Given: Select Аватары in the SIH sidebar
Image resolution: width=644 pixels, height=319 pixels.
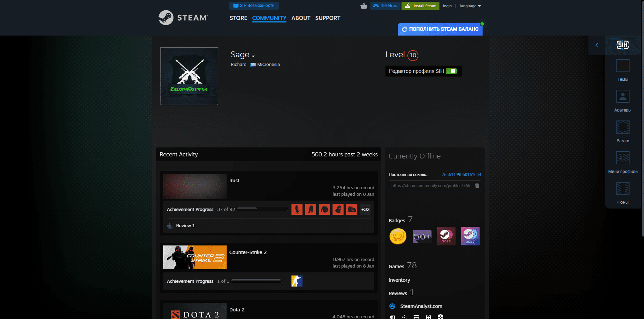Looking at the screenshot, I should (623, 100).
